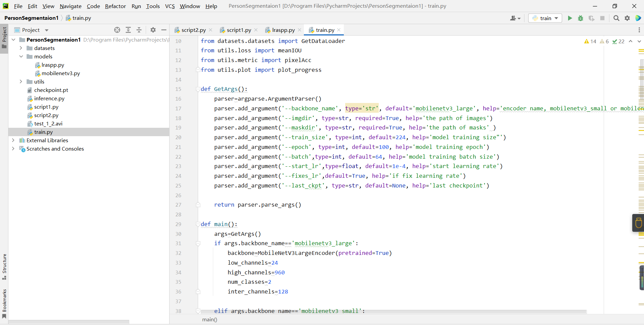This screenshot has height=325, width=644.
Task: Expand the utils folder
Action: [x=21, y=82]
